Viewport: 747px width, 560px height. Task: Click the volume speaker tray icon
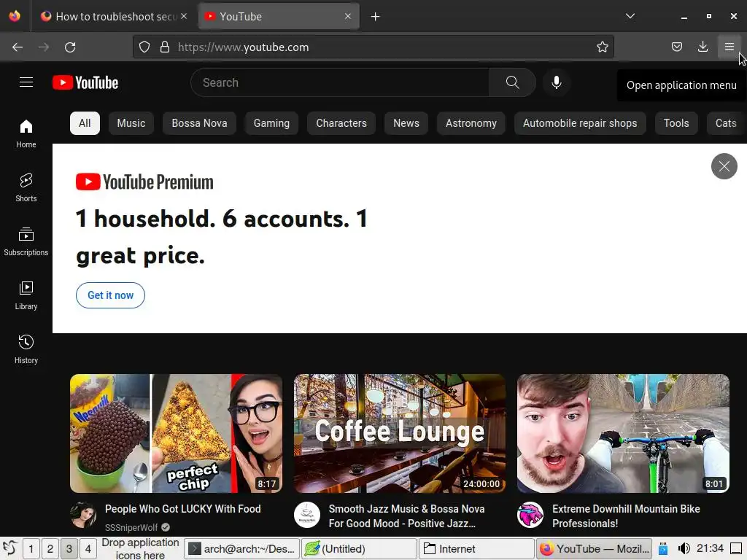point(684,548)
